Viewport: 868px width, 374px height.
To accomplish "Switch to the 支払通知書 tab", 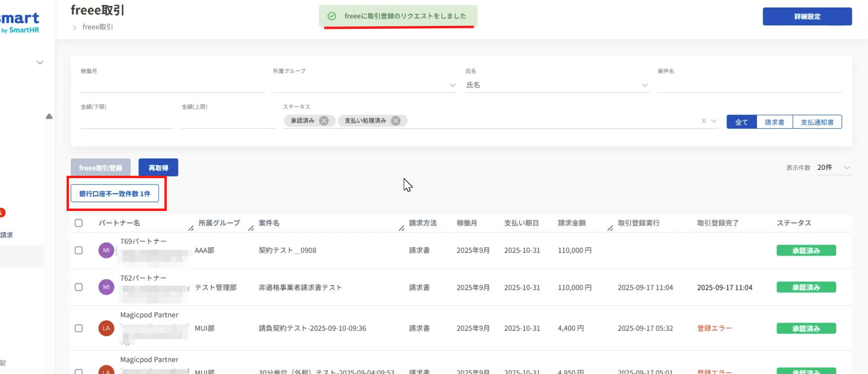I will point(817,122).
